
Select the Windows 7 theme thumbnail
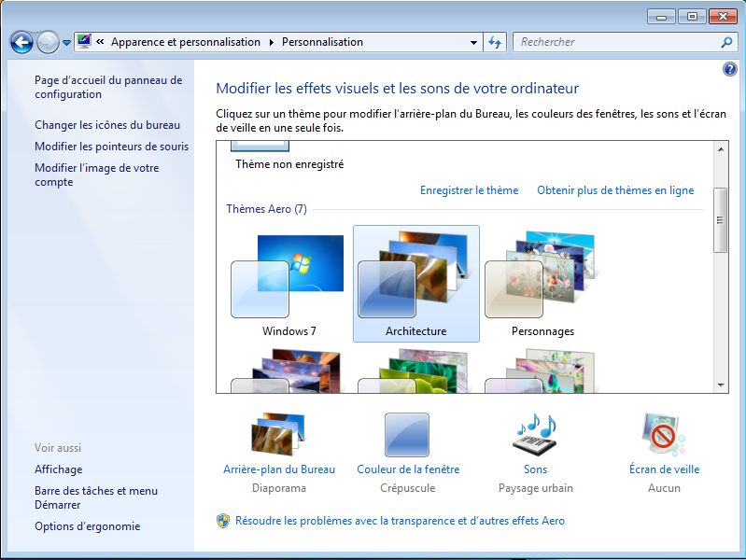click(x=289, y=284)
